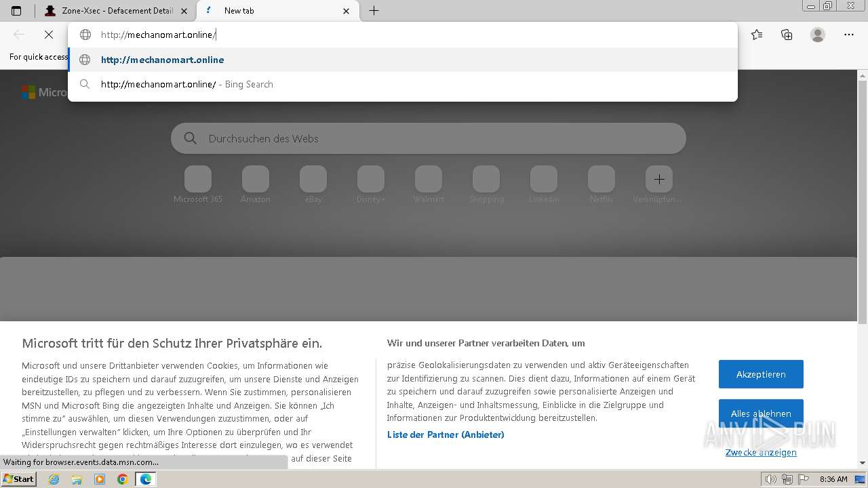868x488 pixels.
Task: Open Zwecke anzeigen link
Action: (x=761, y=452)
